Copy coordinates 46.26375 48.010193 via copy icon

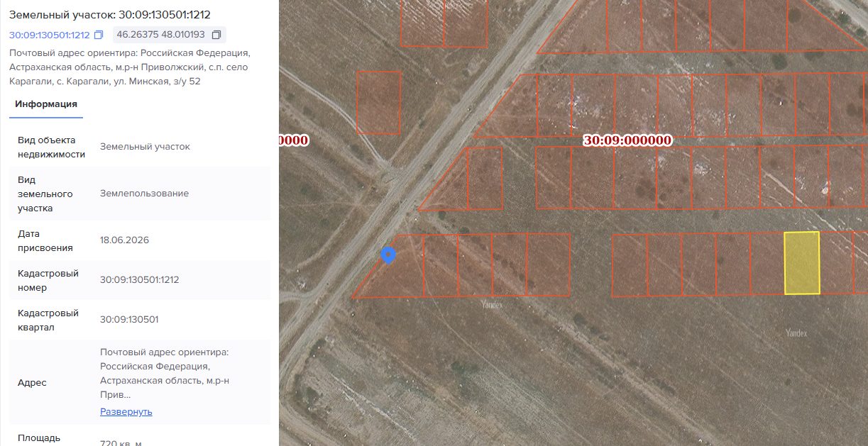(216, 34)
